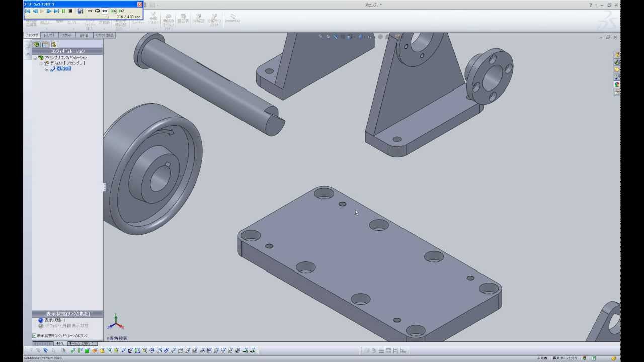
Task: Set playback to double speed x2
Action: 121,11
